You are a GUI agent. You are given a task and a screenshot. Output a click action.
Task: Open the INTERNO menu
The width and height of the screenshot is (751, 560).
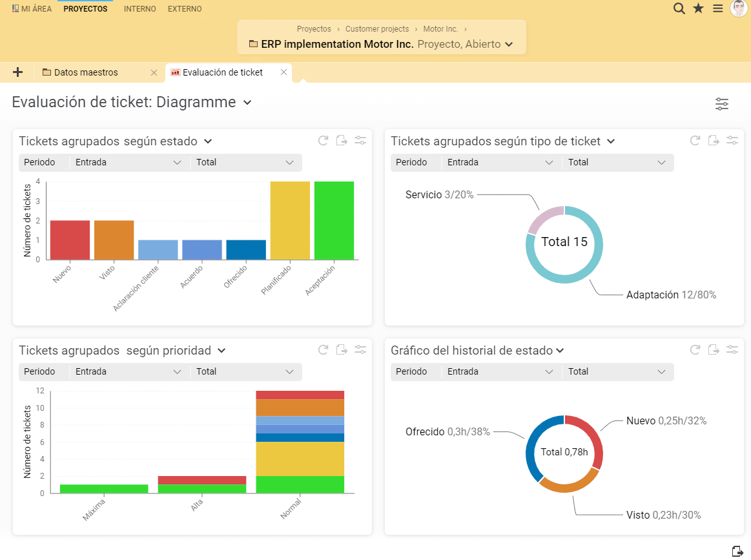139,9
